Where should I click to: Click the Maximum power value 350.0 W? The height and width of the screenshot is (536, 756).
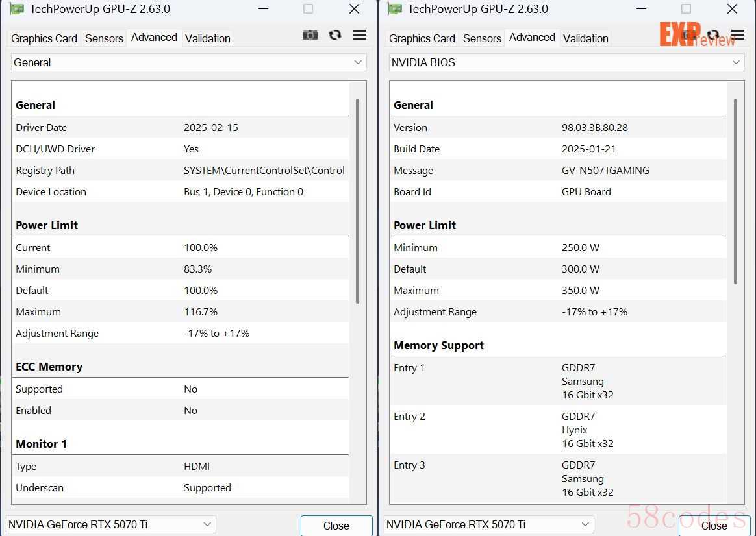[x=581, y=291]
